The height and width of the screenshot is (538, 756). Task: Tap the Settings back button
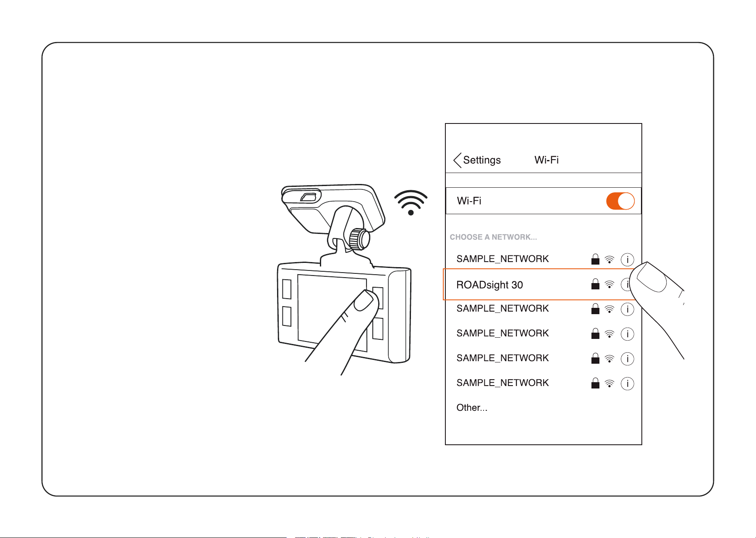pos(477,160)
